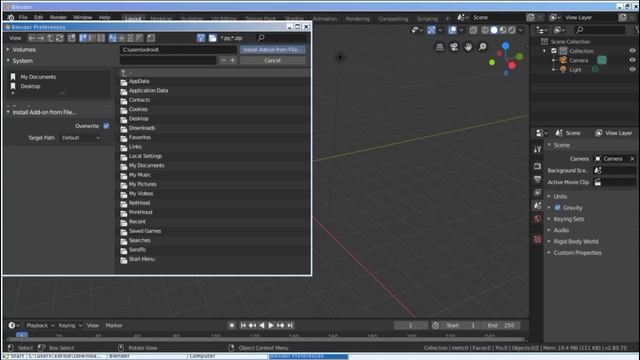Toggle file filtering with the funnel icon

(201, 38)
